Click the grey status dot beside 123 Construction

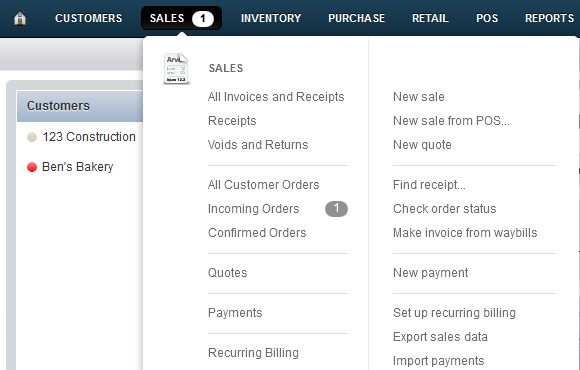tap(32, 137)
